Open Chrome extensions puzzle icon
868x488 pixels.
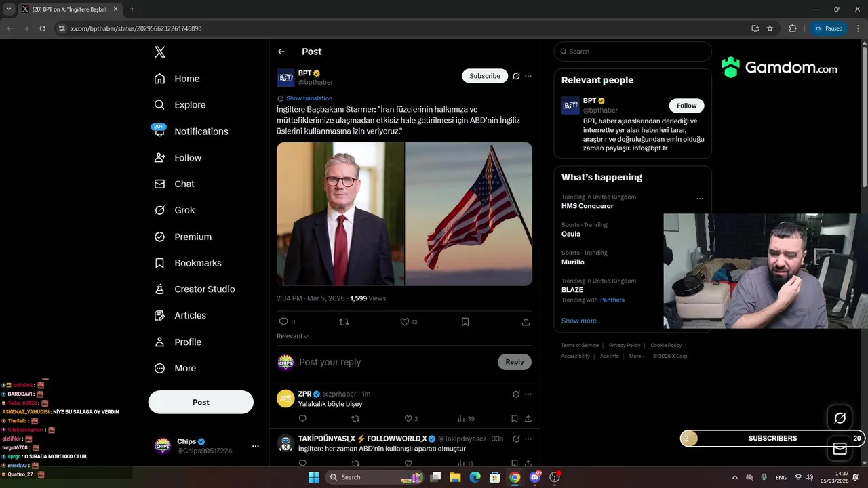793,28
